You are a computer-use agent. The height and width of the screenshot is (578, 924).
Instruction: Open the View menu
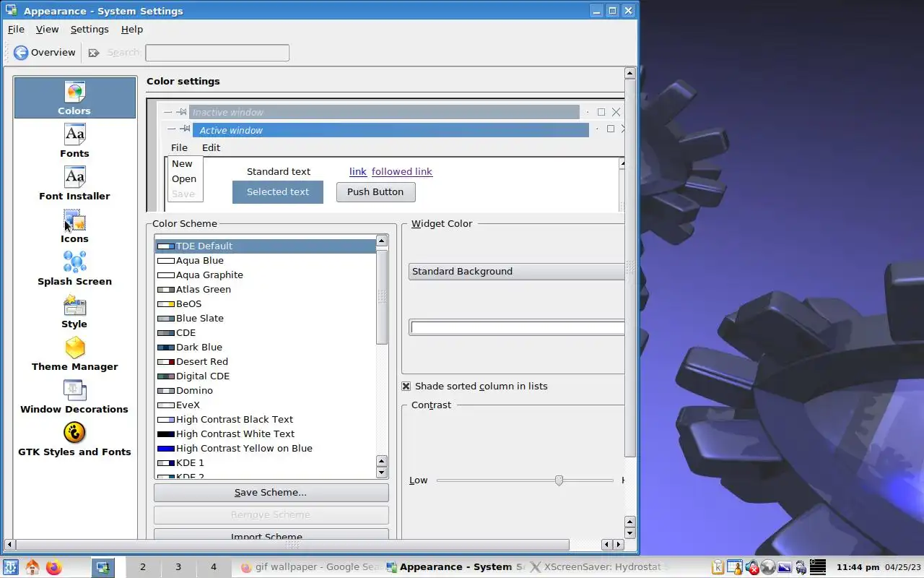(x=47, y=30)
